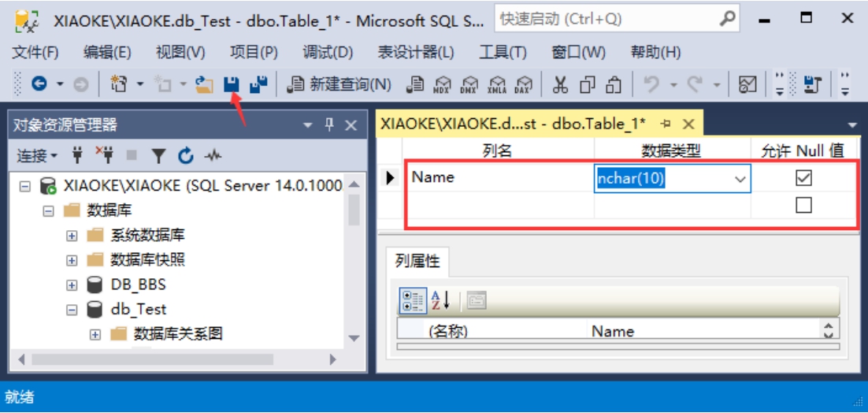Open the 帮助(H) menu
This screenshot has height=413, width=868.
click(655, 53)
